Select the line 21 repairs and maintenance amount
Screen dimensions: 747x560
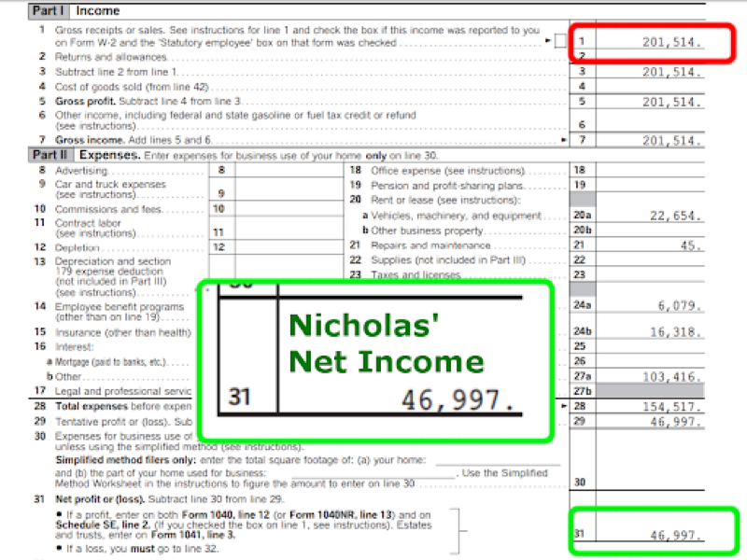(x=661, y=245)
